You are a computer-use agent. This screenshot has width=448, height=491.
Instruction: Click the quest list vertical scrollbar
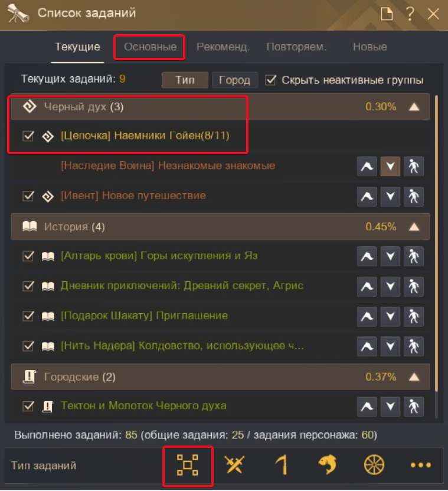[x=436, y=243]
